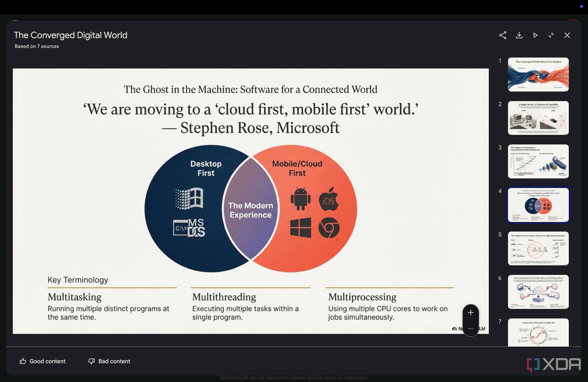Click the 'Multitasking' heading
The height and width of the screenshot is (382, 588).
tap(75, 297)
